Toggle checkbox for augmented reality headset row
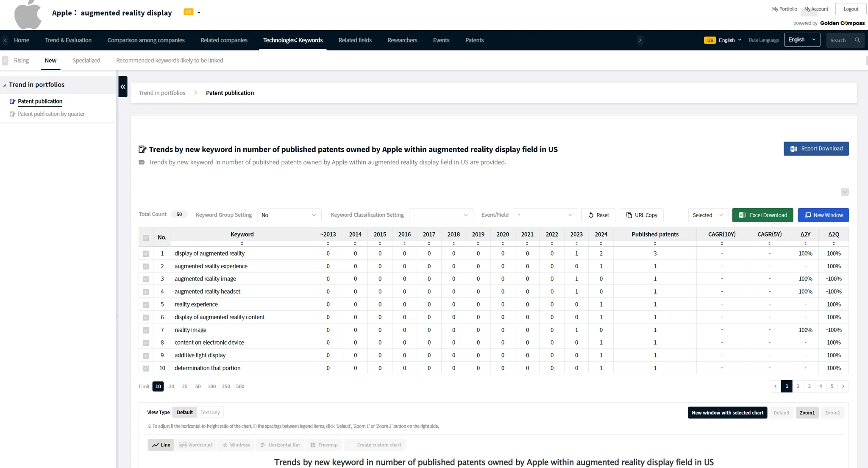The image size is (868, 468). click(x=146, y=292)
